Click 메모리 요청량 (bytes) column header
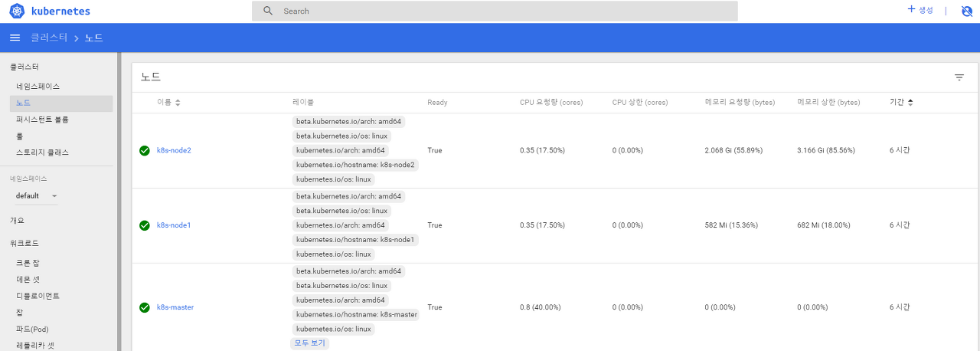Image resolution: width=980 pixels, height=351 pixels. click(x=739, y=102)
